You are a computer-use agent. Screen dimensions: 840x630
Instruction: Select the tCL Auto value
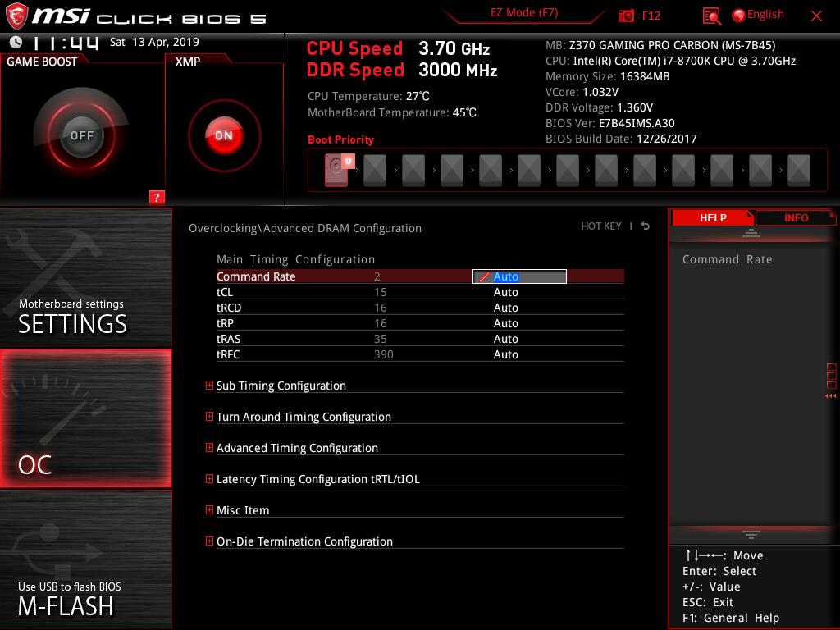505,292
